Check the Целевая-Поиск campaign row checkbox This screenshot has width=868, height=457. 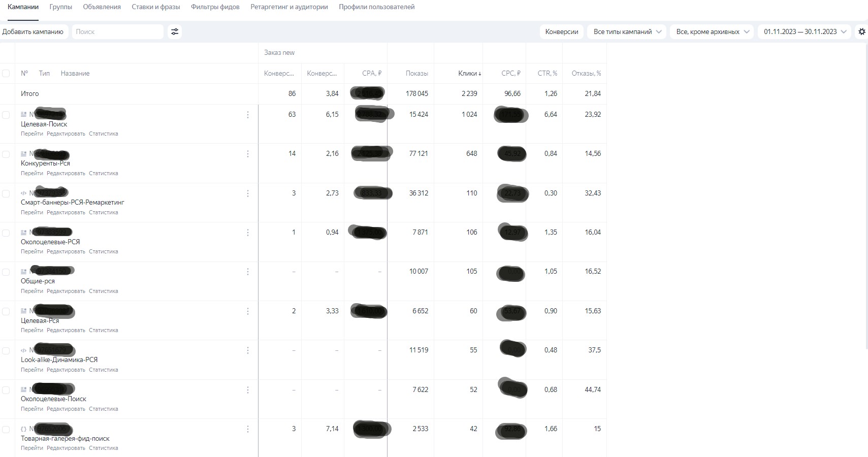(6, 115)
